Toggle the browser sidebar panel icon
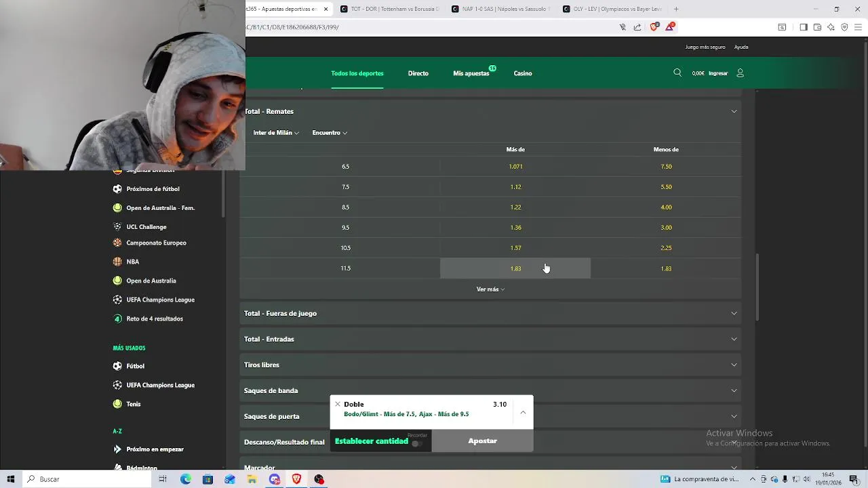868x488 pixels. point(804,27)
